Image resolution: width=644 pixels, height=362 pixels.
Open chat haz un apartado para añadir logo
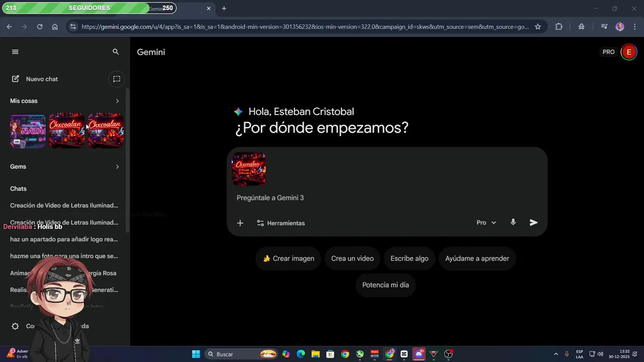tap(64, 239)
